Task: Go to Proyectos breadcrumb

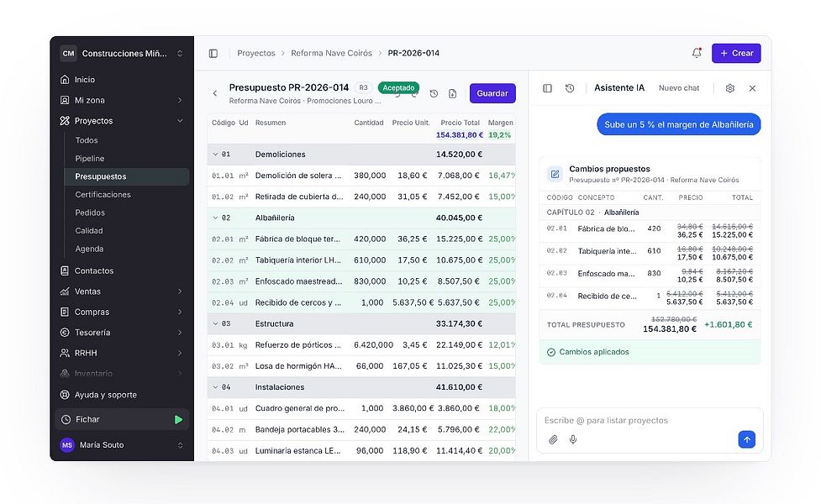Action: tap(256, 53)
